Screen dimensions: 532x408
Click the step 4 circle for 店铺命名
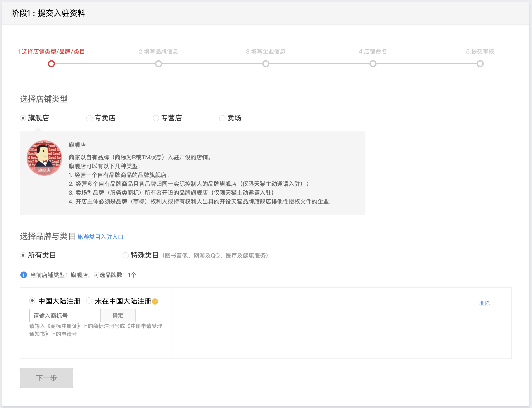[x=373, y=64]
